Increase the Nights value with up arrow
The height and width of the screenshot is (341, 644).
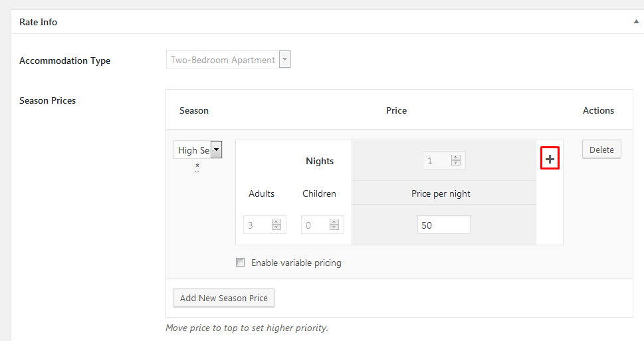[456, 158]
